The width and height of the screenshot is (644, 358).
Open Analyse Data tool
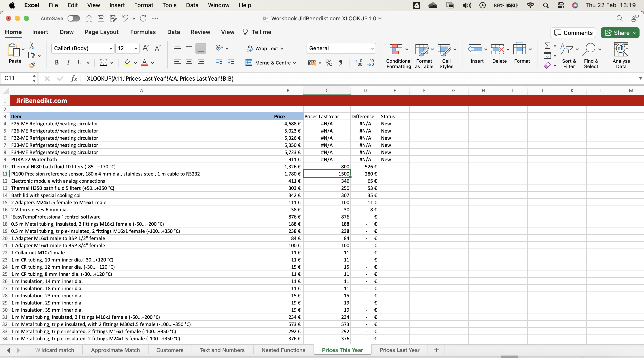(621, 56)
